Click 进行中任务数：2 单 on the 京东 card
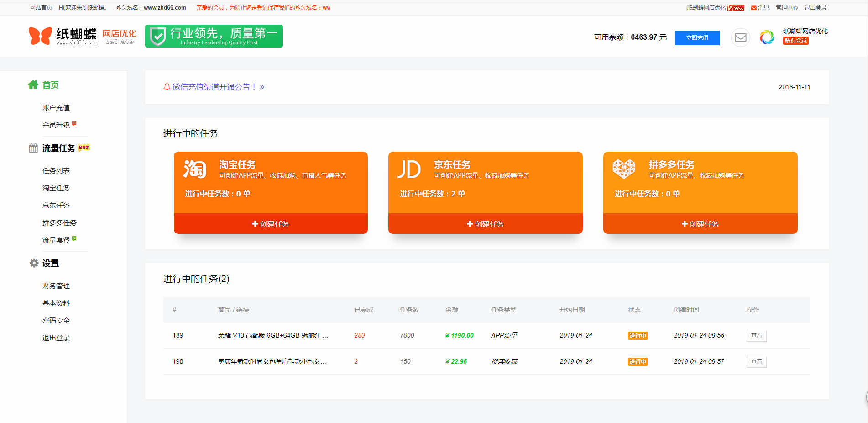The height and width of the screenshot is (423, 868). click(x=433, y=194)
